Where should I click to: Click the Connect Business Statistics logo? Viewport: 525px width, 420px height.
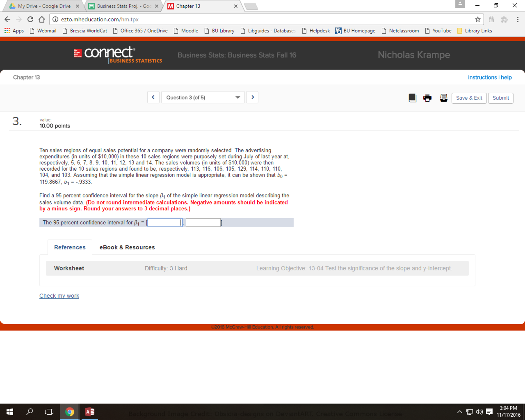tap(118, 55)
